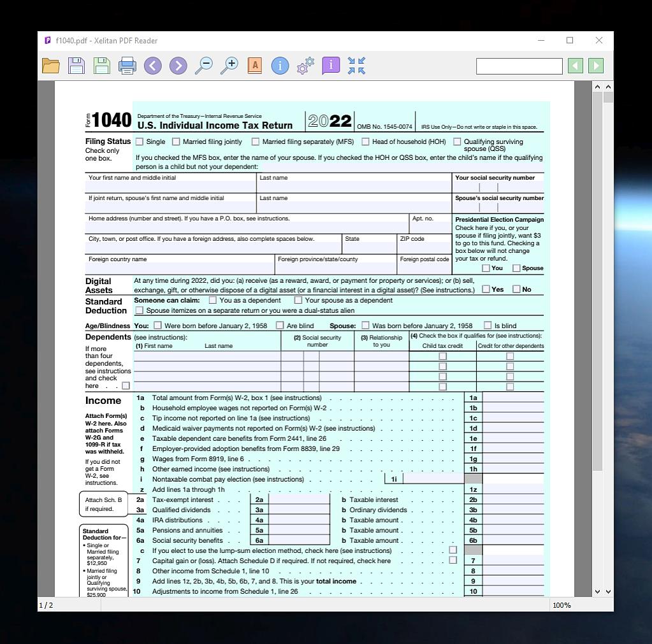Click the line 1i combat pay field
Screen dimensions: 652x644
[x=433, y=479]
